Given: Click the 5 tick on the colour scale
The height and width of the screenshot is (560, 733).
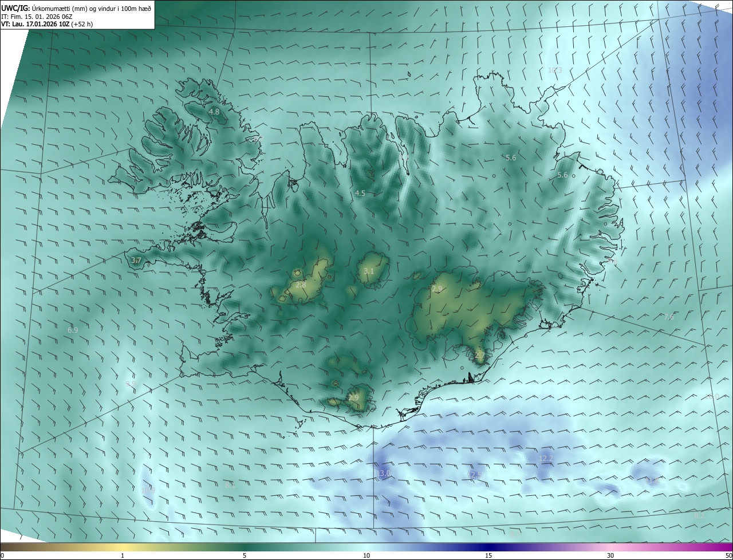Looking at the screenshot, I should click(245, 555).
